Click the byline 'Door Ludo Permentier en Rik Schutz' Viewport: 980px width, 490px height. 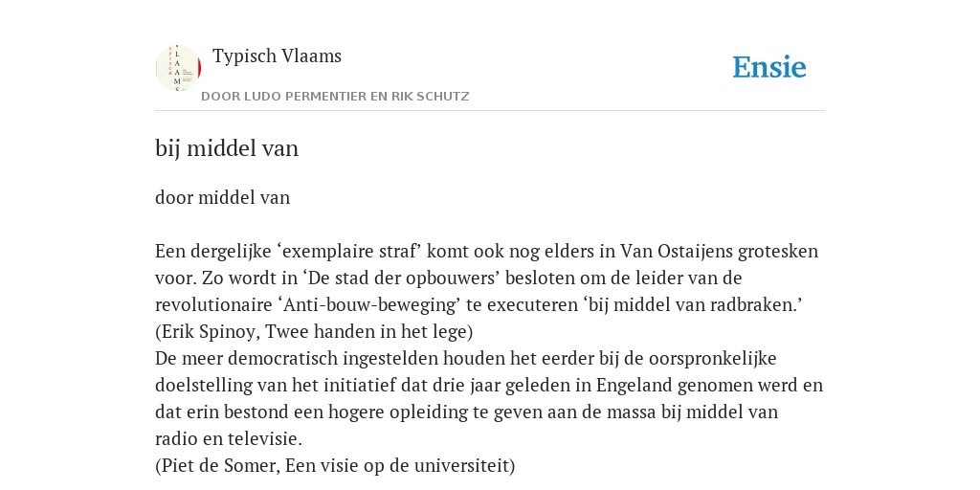(335, 97)
